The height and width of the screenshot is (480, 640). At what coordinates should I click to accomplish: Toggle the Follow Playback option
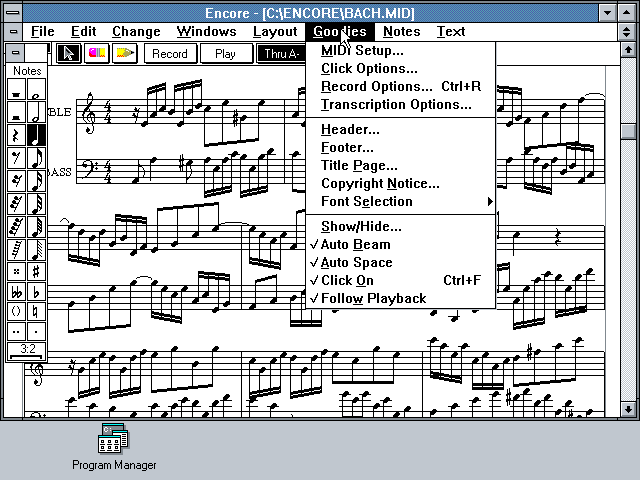pyautogui.click(x=400, y=298)
